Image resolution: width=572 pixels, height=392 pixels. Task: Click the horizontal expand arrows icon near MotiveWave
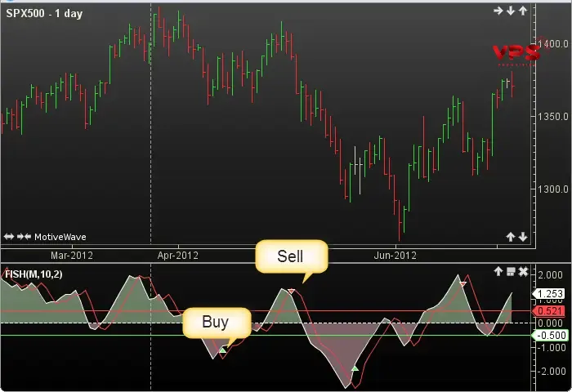coord(9,237)
